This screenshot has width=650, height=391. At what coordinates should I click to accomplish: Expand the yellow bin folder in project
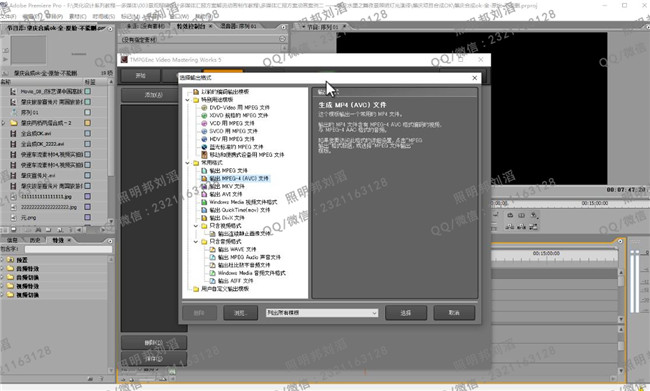click(x=3, y=123)
